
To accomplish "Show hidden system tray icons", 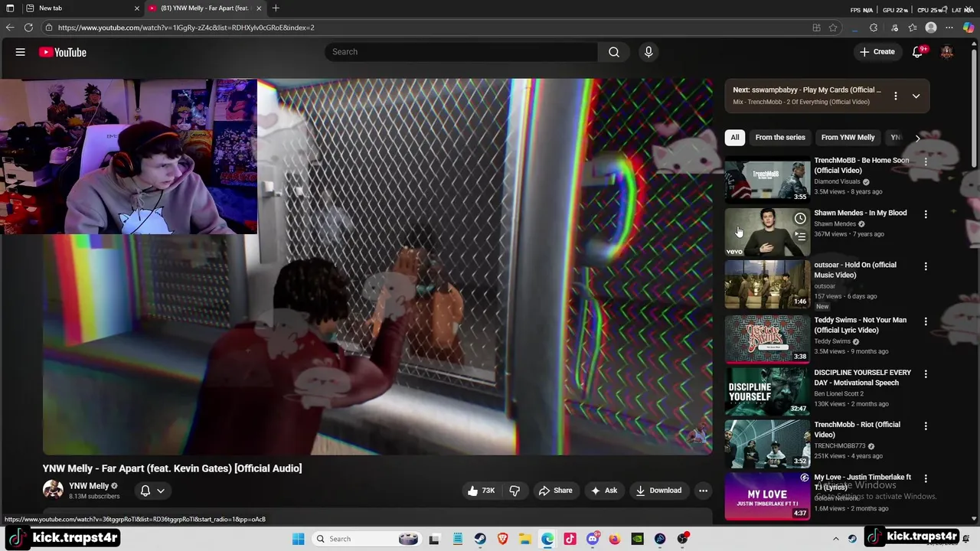I will [836, 539].
